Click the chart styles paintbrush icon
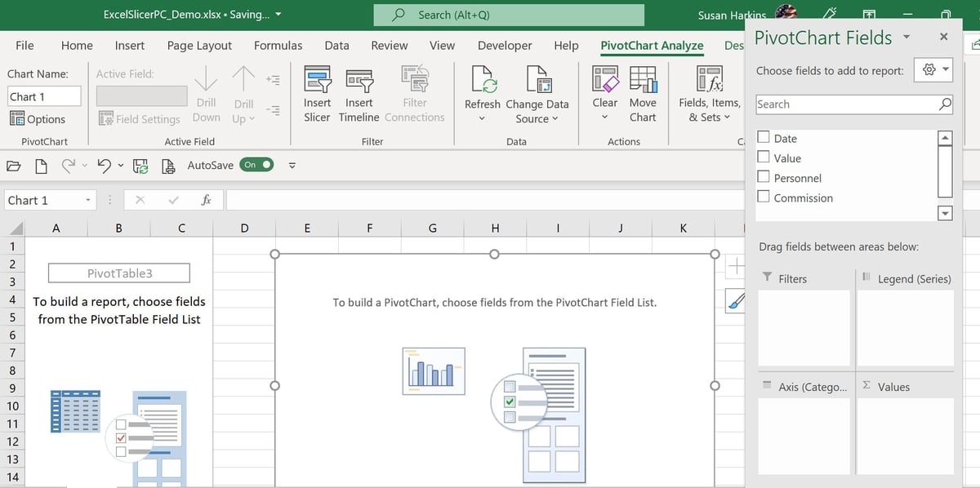 click(x=736, y=300)
